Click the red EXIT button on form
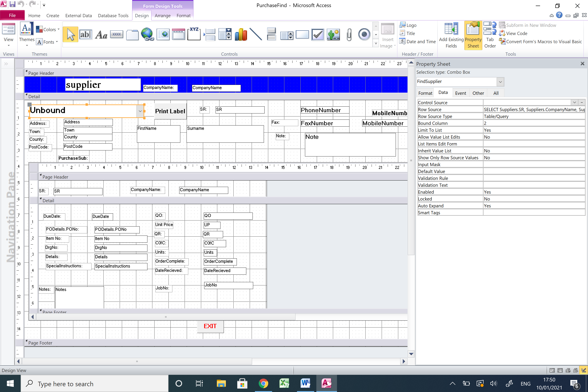 [x=210, y=326]
